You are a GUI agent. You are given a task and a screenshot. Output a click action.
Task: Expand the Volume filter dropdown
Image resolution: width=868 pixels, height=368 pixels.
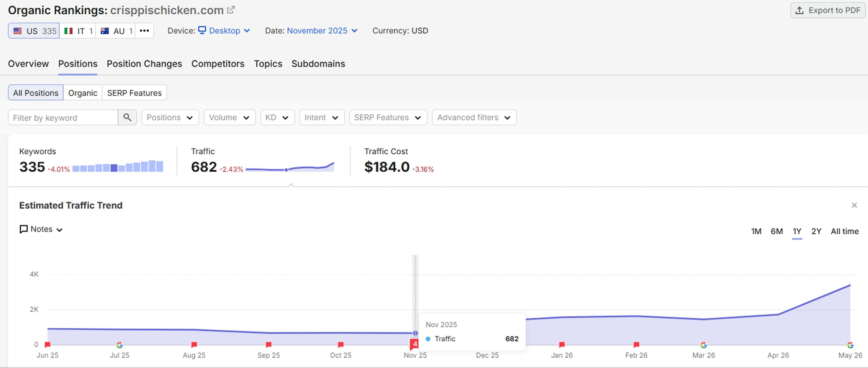click(x=229, y=118)
